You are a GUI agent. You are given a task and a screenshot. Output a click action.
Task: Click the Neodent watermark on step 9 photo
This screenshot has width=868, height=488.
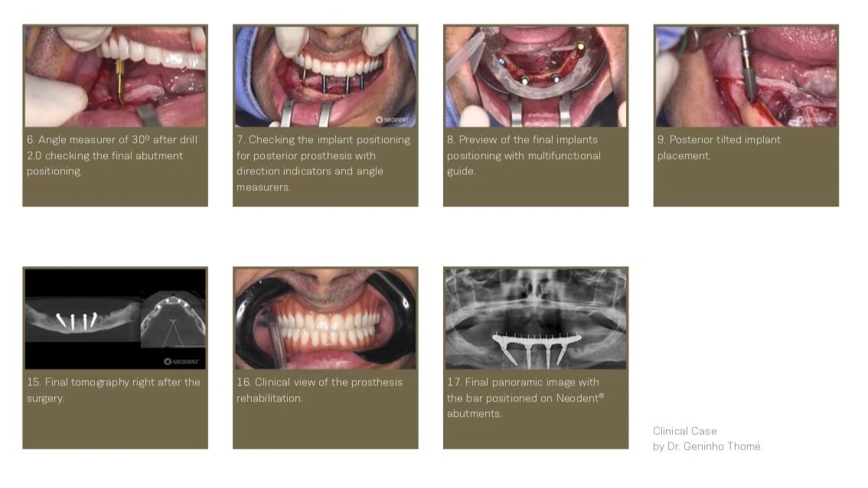(814, 119)
